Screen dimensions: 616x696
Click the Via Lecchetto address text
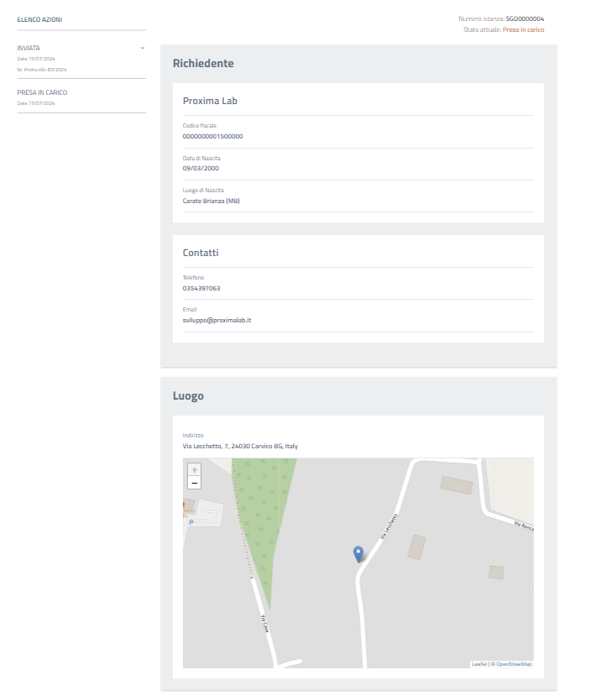click(x=240, y=446)
